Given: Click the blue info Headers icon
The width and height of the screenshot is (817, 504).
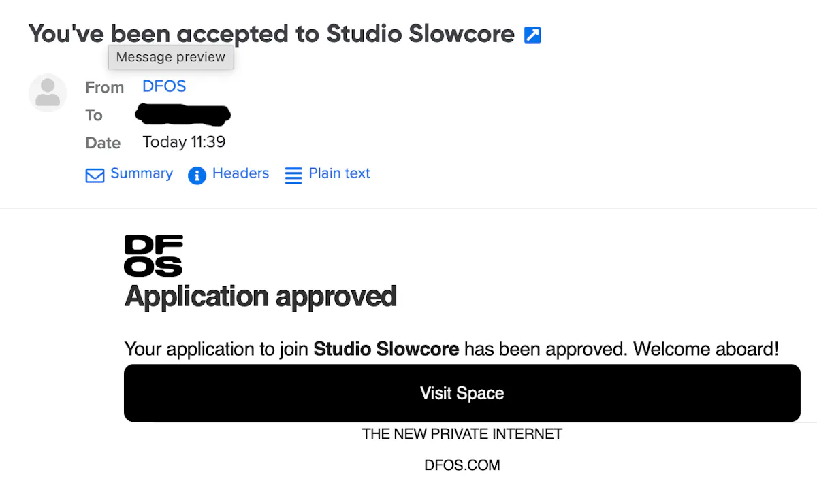Looking at the screenshot, I should (x=197, y=175).
